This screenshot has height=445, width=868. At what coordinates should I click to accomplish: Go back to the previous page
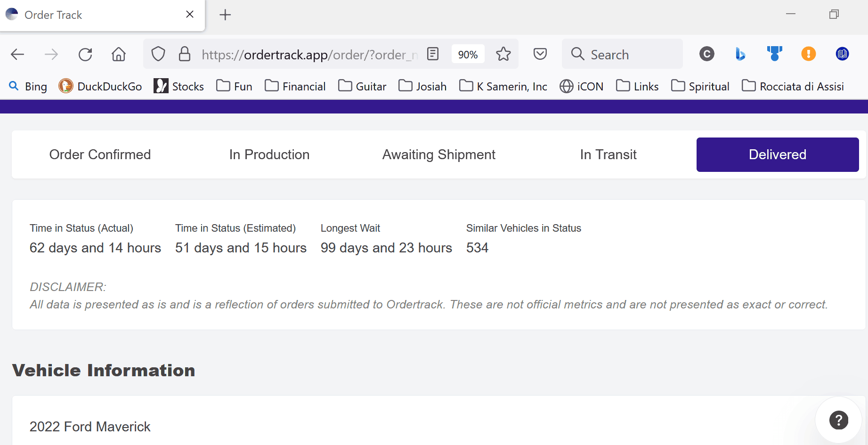tap(17, 55)
